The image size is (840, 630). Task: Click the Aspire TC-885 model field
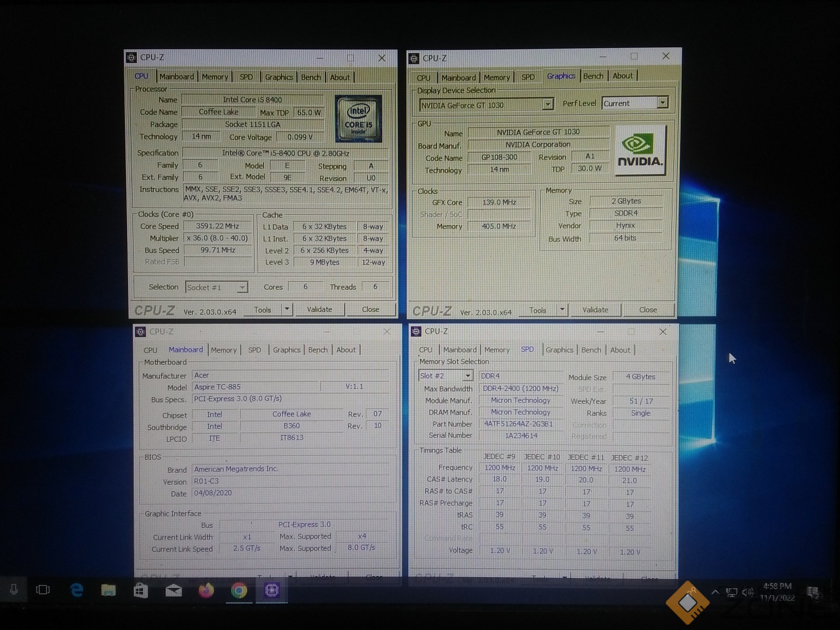click(255, 387)
